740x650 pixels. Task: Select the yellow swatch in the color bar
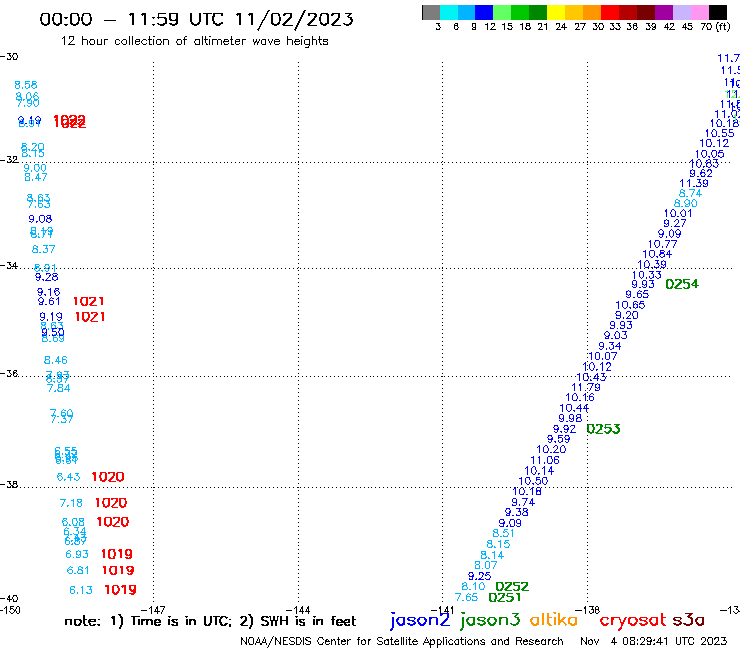(x=556, y=12)
